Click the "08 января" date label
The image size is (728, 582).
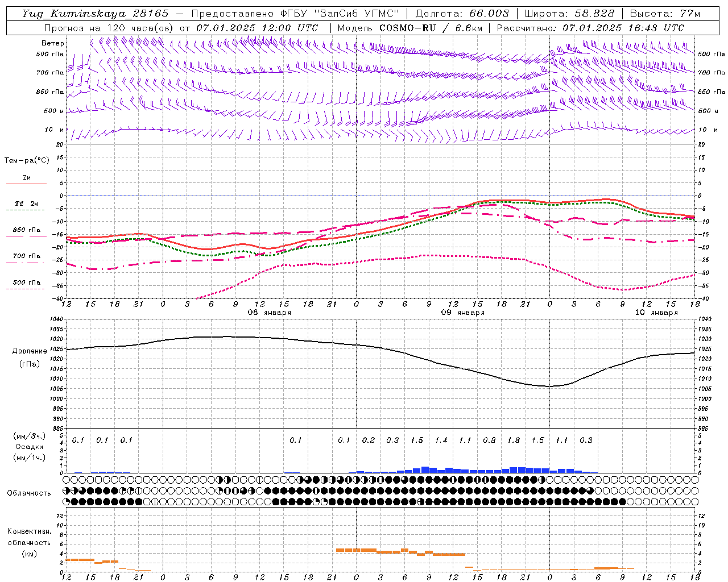point(269,313)
